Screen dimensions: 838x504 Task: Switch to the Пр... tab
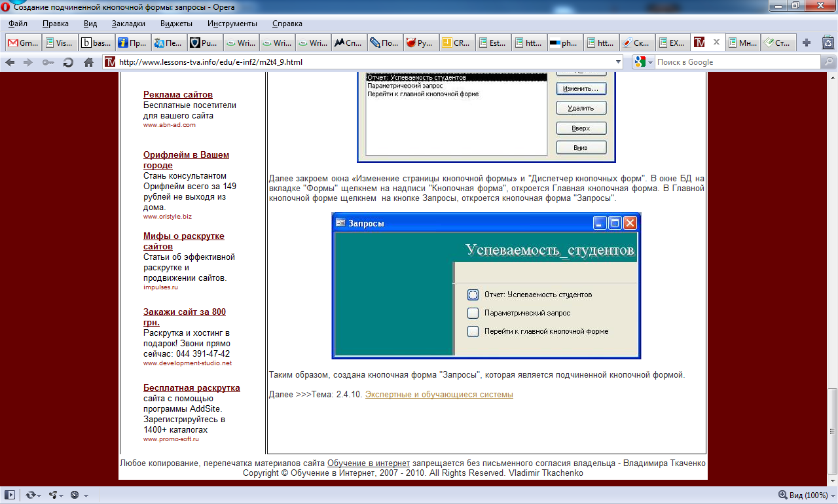point(132,43)
